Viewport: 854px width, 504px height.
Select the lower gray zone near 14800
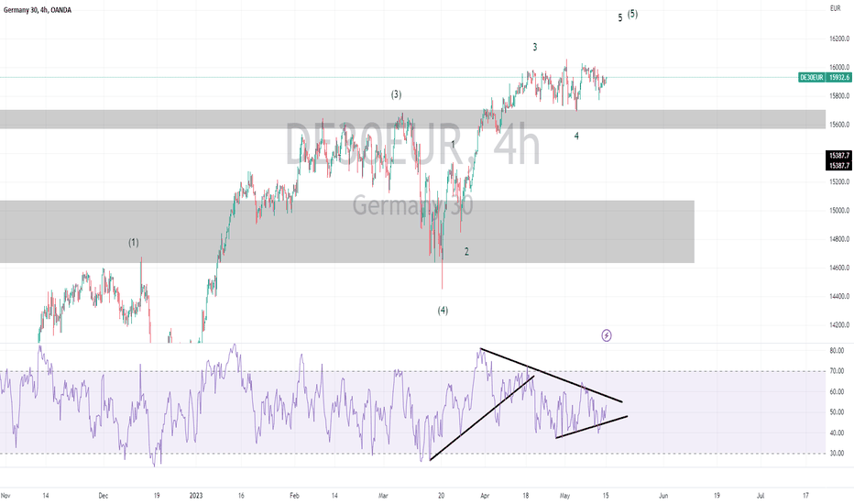(347, 232)
